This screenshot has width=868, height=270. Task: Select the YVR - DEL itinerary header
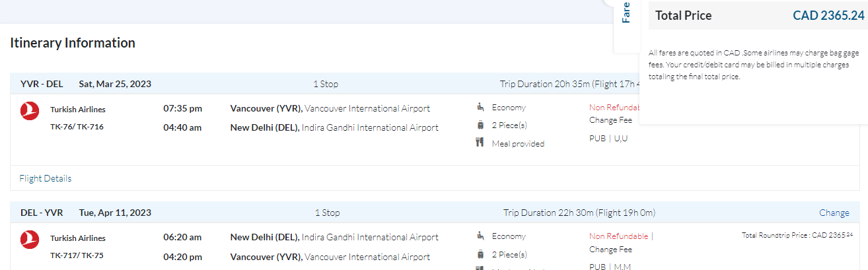click(x=42, y=84)
